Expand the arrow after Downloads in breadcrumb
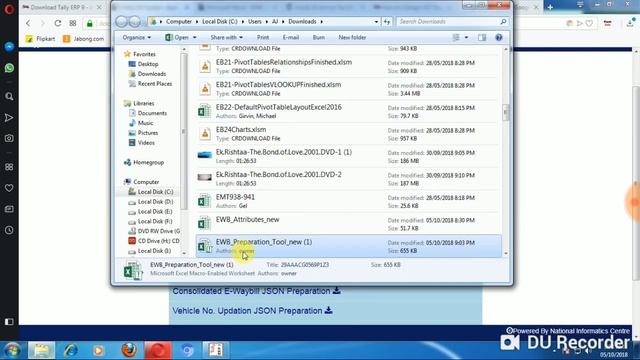Viewport: 640px width, 360px height. pos(322,22)
